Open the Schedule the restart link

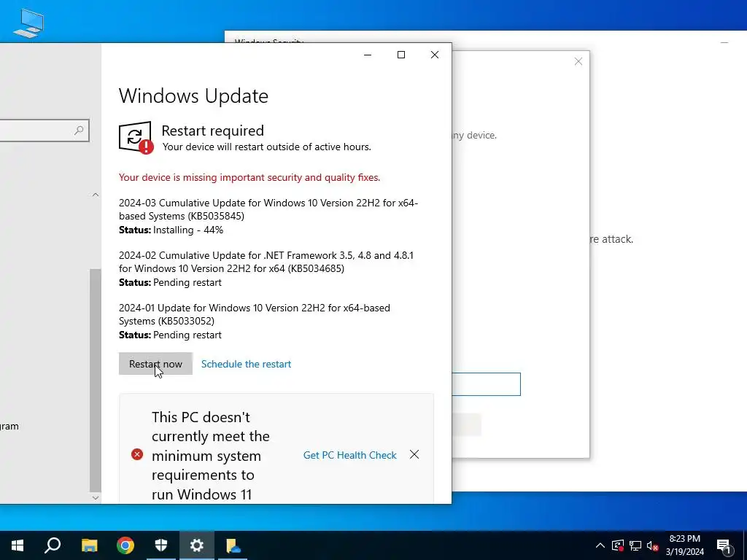point(246,364)
